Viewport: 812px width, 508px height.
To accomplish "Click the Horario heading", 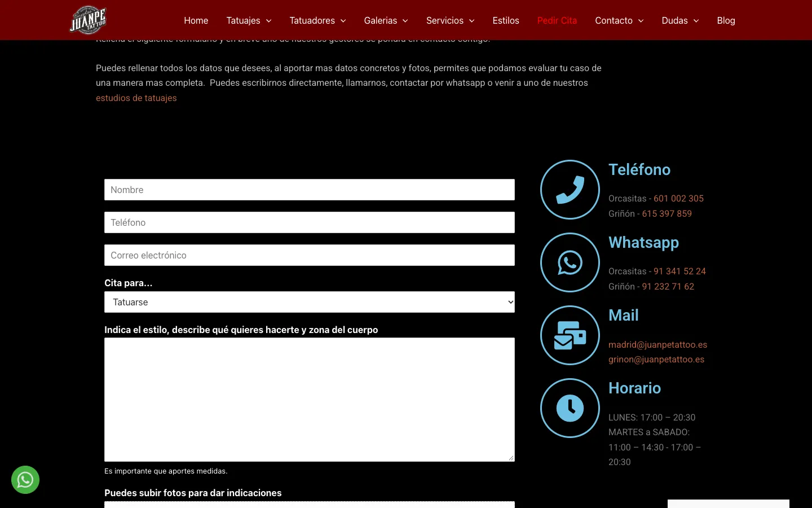I will (x=634, y=388).
